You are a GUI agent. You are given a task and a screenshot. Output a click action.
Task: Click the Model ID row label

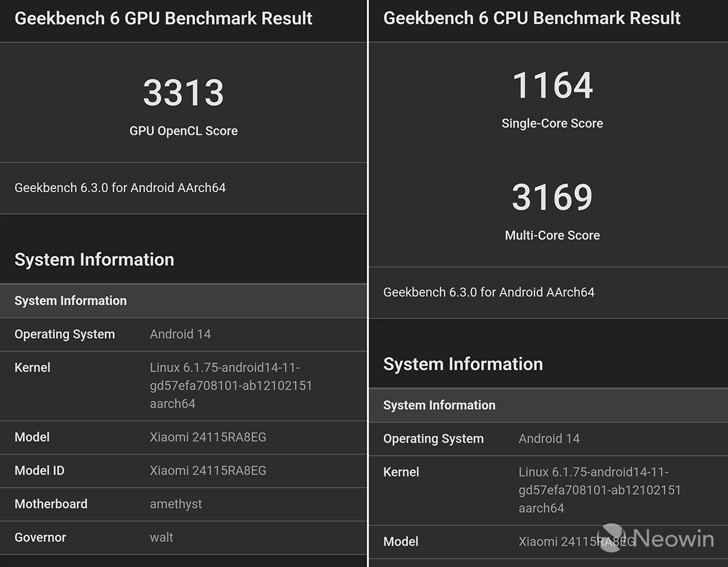point(39,470)
